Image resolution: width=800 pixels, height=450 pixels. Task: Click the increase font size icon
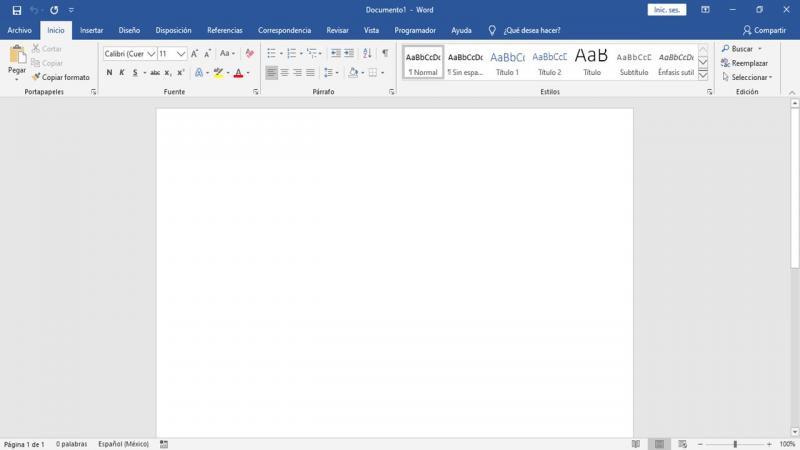point(195,53)
